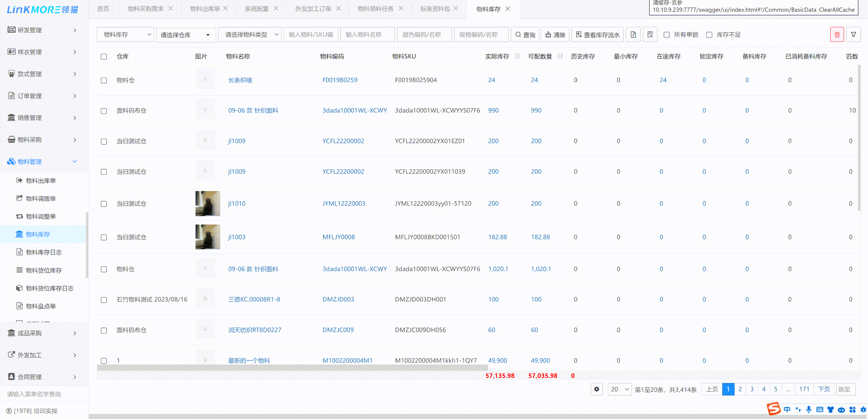Toggle the 库存不足 checkbox
The image size is (868, 419).
(709, 35)
